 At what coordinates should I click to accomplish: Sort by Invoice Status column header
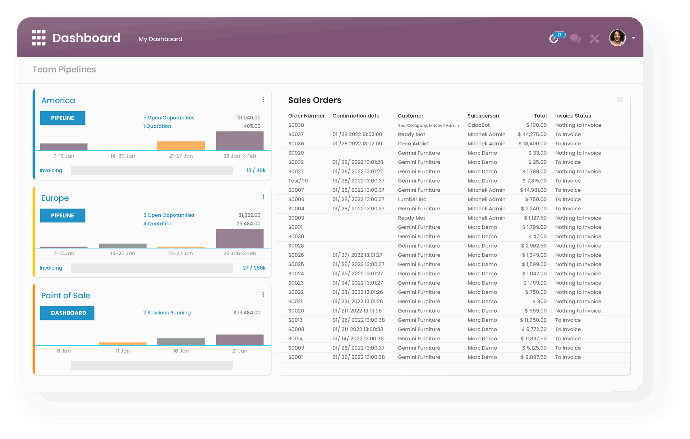point(573,116)
